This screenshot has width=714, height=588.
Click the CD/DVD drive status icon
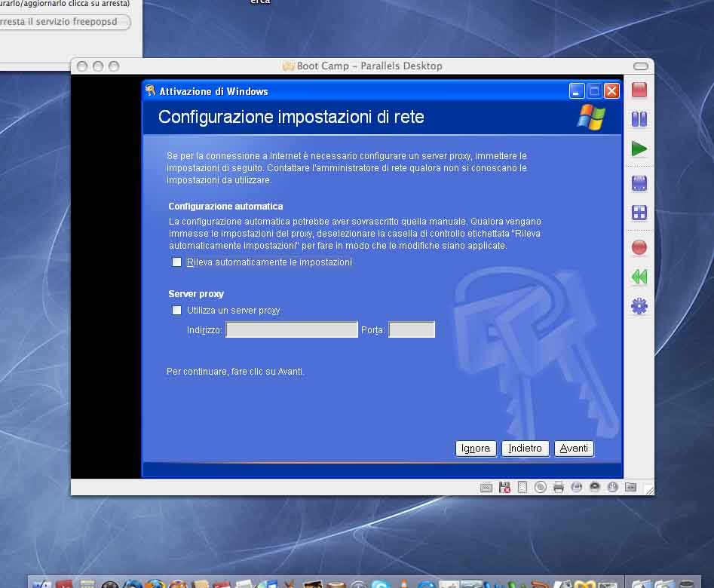point(541,487)
